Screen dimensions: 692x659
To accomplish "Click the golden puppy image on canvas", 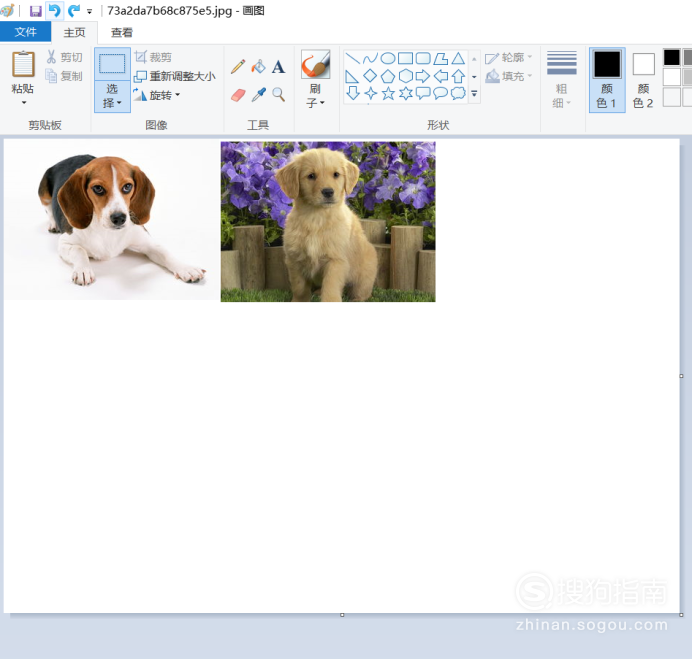I will pos(328,222).
